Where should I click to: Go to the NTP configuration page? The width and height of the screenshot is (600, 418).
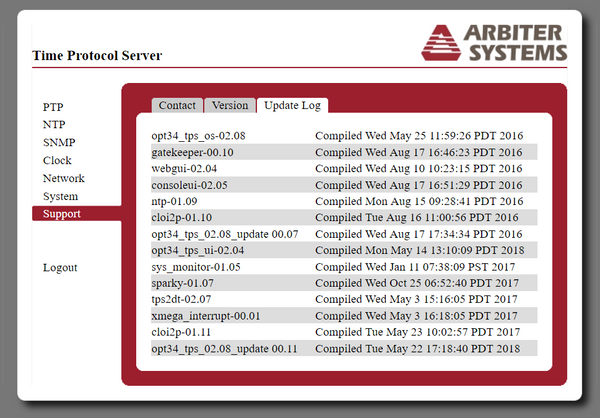pyautogui.click(x=54, y=124)
